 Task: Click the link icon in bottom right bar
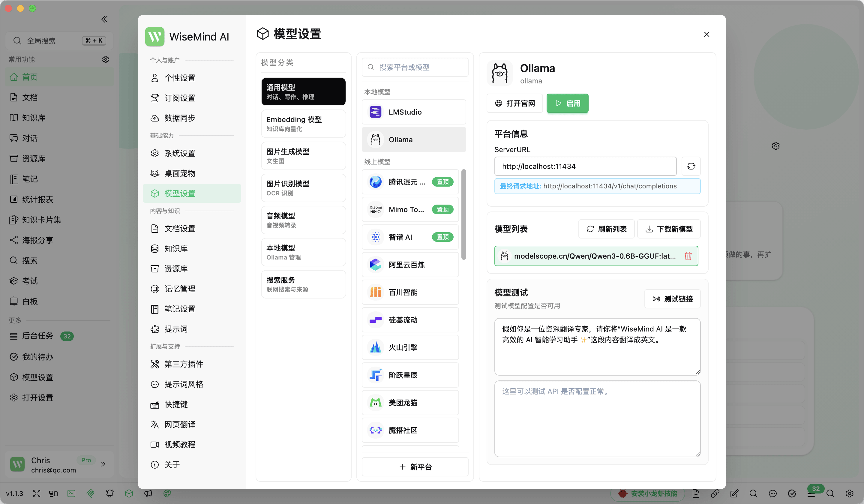click(715, 493)
